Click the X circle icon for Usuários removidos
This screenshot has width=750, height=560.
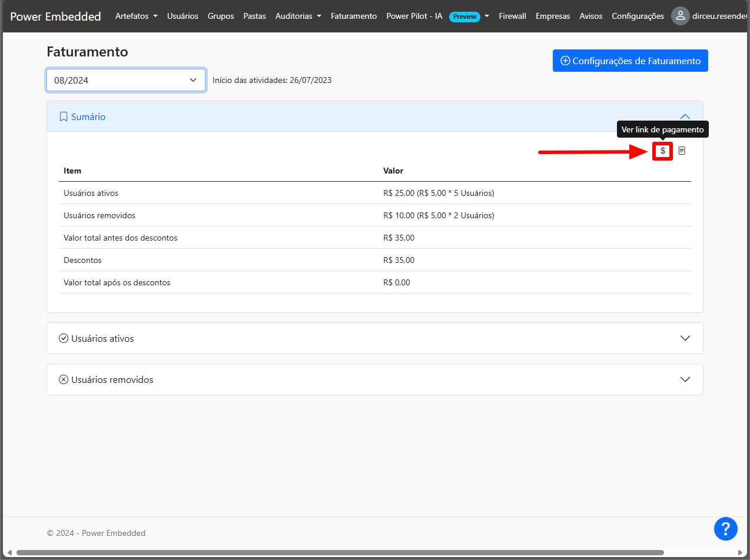[x=64, y=379]
